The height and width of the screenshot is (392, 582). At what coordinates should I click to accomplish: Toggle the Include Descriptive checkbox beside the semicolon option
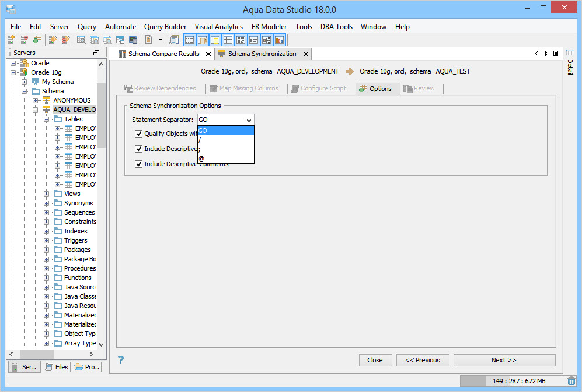(139, 149)
